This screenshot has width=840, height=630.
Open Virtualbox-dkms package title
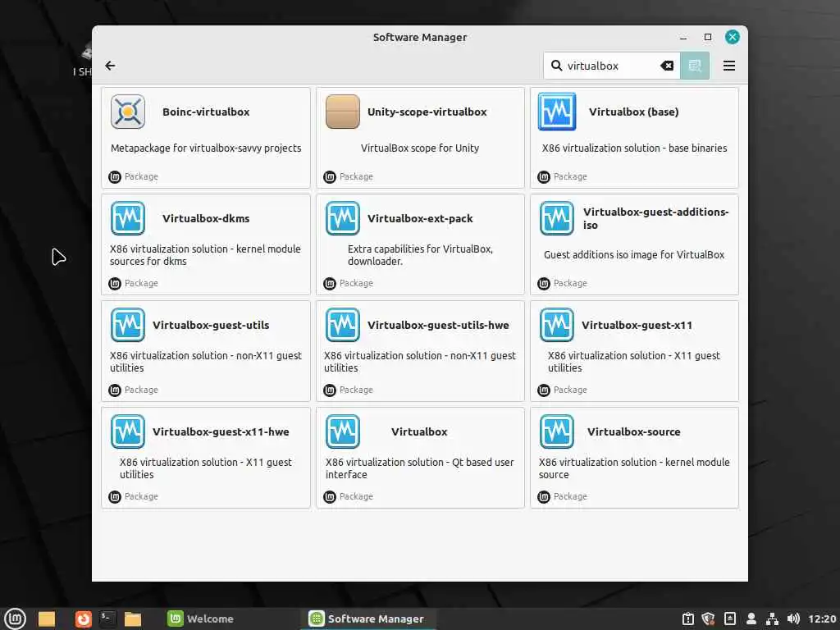[x=206, y=218]
